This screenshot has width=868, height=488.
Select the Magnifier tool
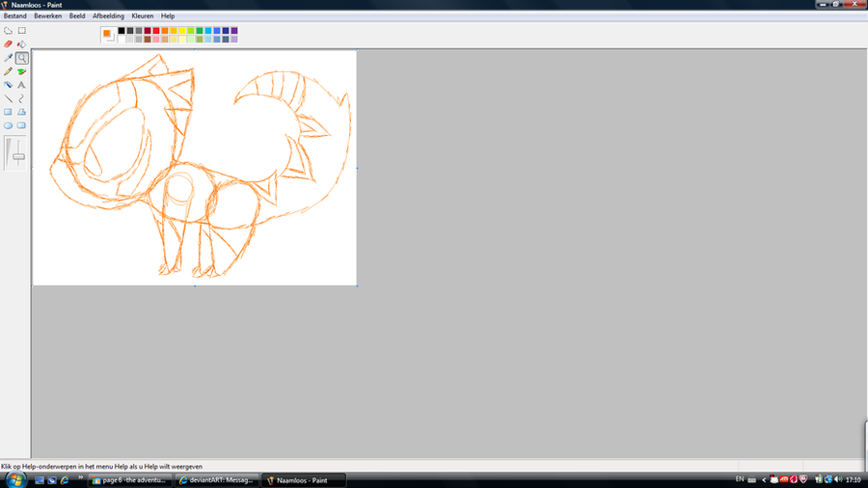click(21, 58)
